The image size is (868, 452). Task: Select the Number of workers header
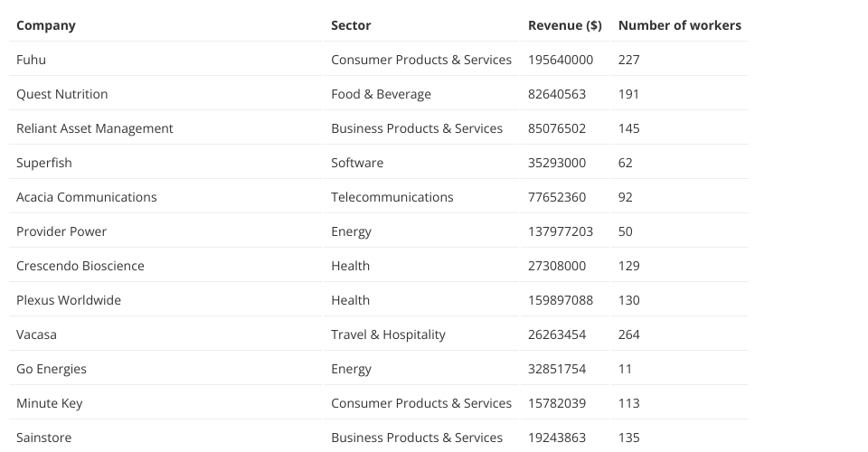(679, 25)
